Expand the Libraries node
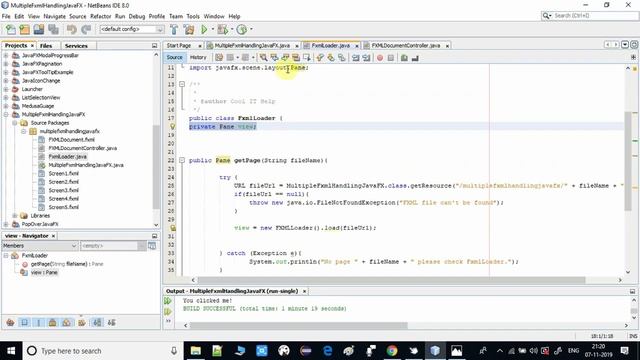 (15, 216)
